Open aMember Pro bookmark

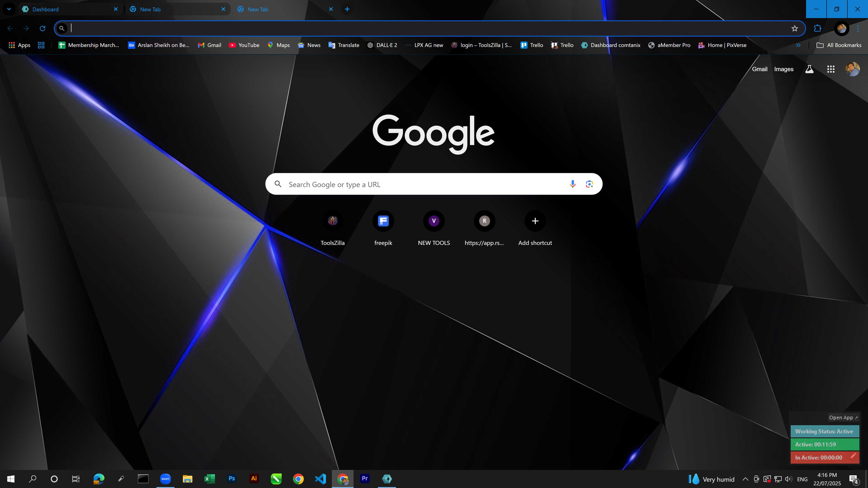click(669, 45)
